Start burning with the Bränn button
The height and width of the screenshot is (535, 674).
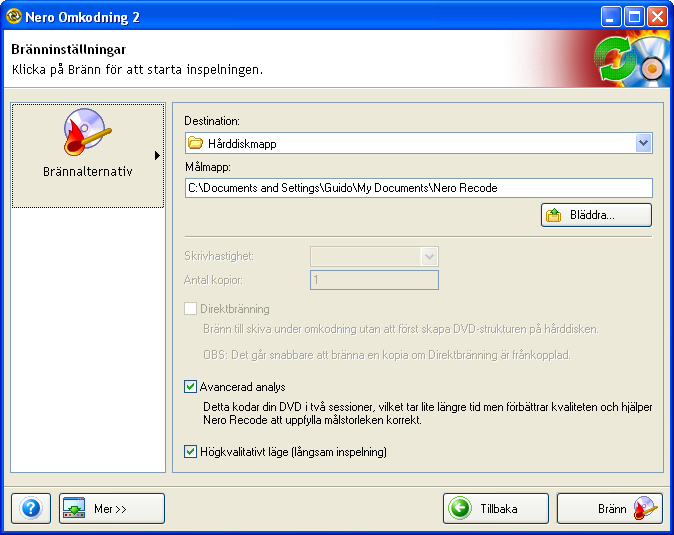pos(610,508)
